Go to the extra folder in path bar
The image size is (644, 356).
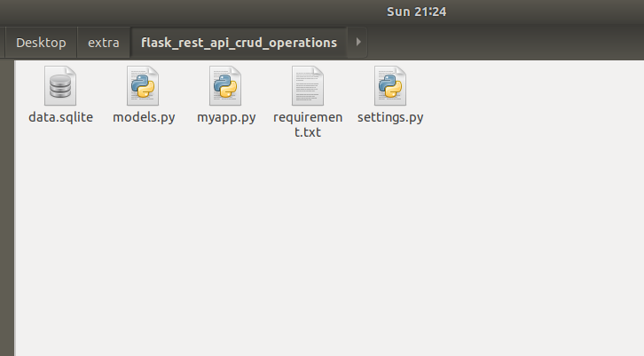pos(104,43)
